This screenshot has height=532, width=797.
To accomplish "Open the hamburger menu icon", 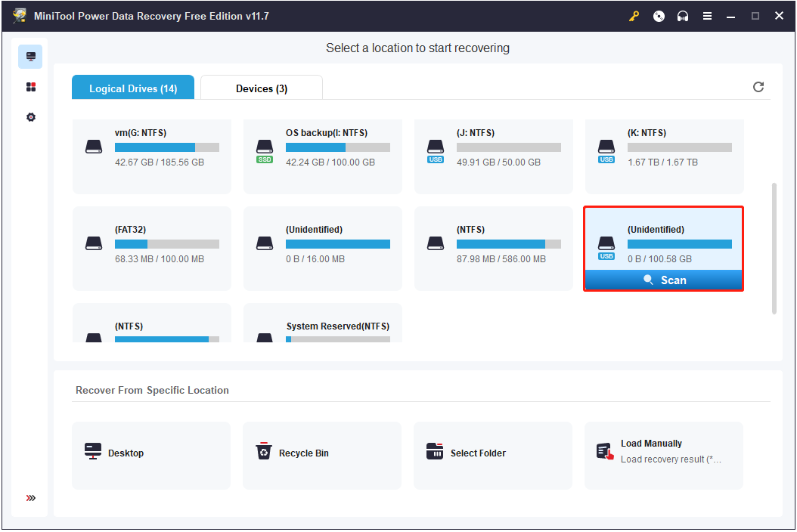I will tap(707, 17).
